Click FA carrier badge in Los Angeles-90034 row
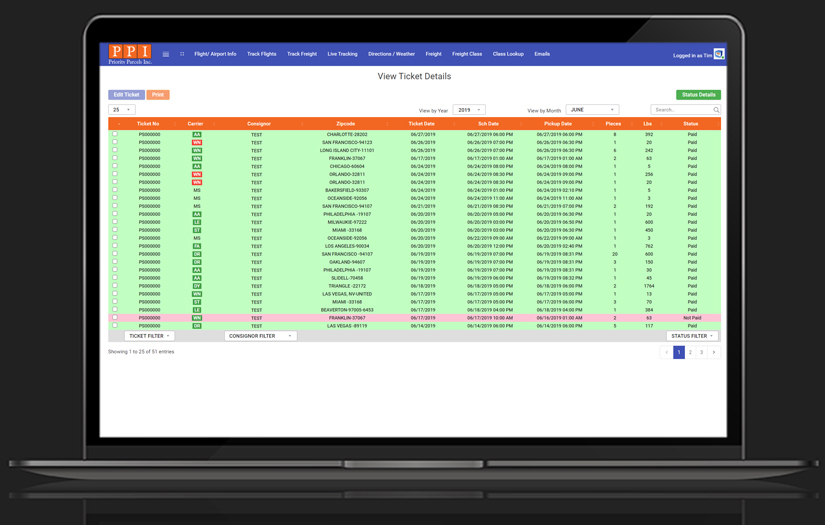 click(197, 246)
